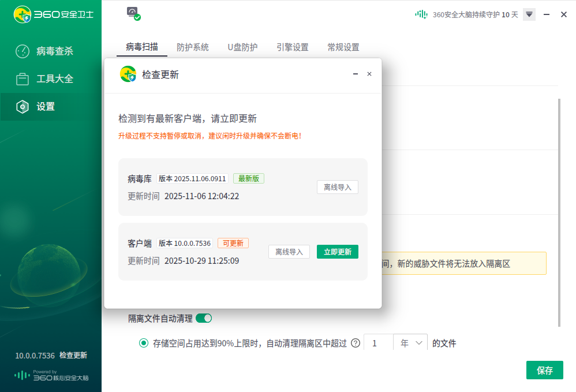Click 检查更新 link in sidebar footer
Image resolution: width=576 pixels, height=392 pixels.
click(73, 355)
